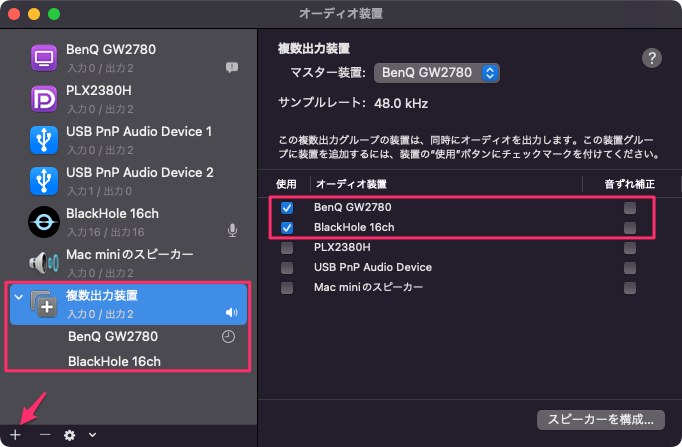The height and width of the screenshot is (447, 682).
Task: Click the USB PnP Audio Device 1 name text
Action: (139, 131)
